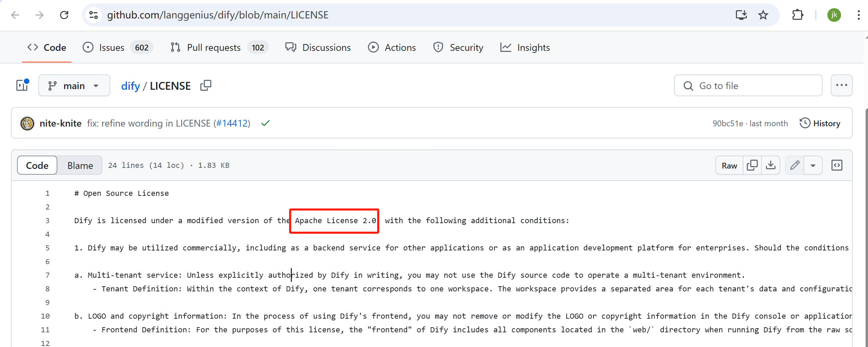
Task: Open commit message fix: refine wording
Action: click(x=149, y=123)
